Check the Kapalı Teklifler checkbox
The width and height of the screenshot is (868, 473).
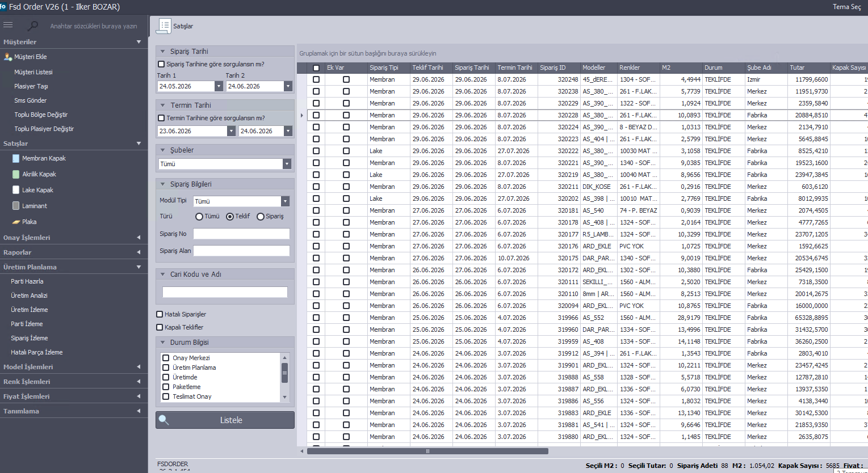click(x=160, y=327)
